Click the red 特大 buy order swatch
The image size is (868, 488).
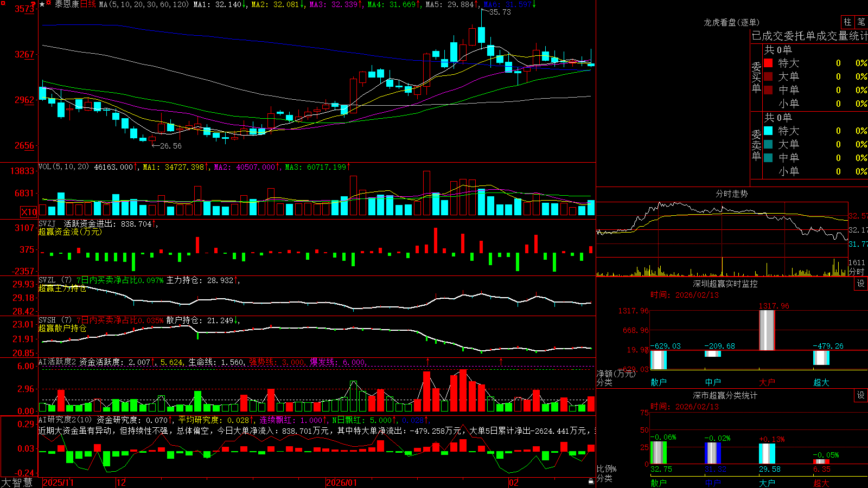click(x=768, y=63)
